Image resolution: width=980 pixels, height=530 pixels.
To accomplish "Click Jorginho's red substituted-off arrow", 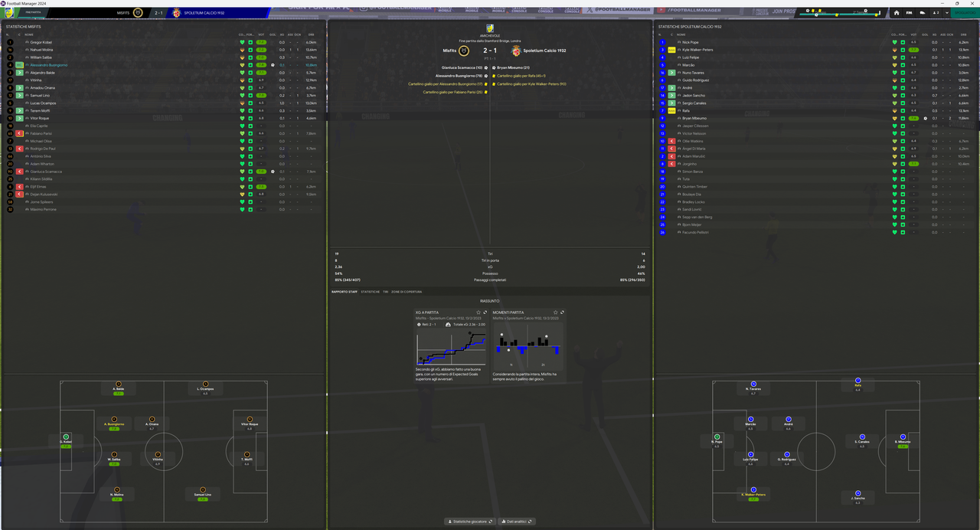I will coord(671,164).
